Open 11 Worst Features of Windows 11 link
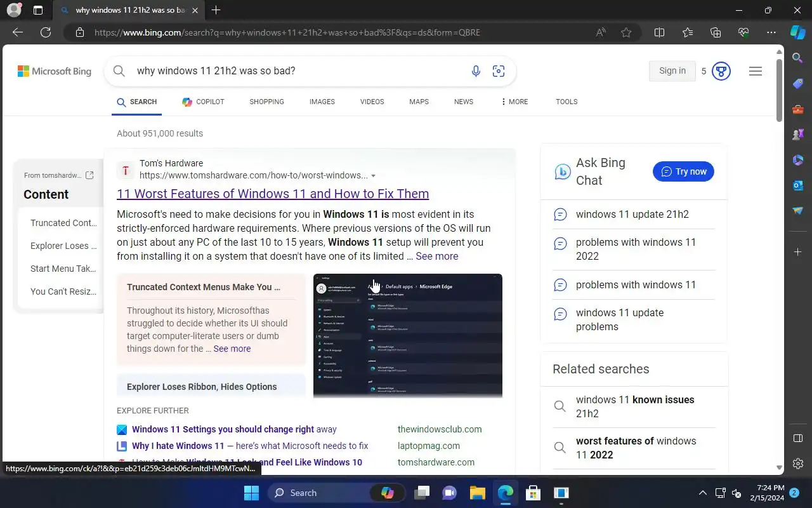Image resolution: width=812 pixels, height=508 pixels. click(x=273, y=194)
